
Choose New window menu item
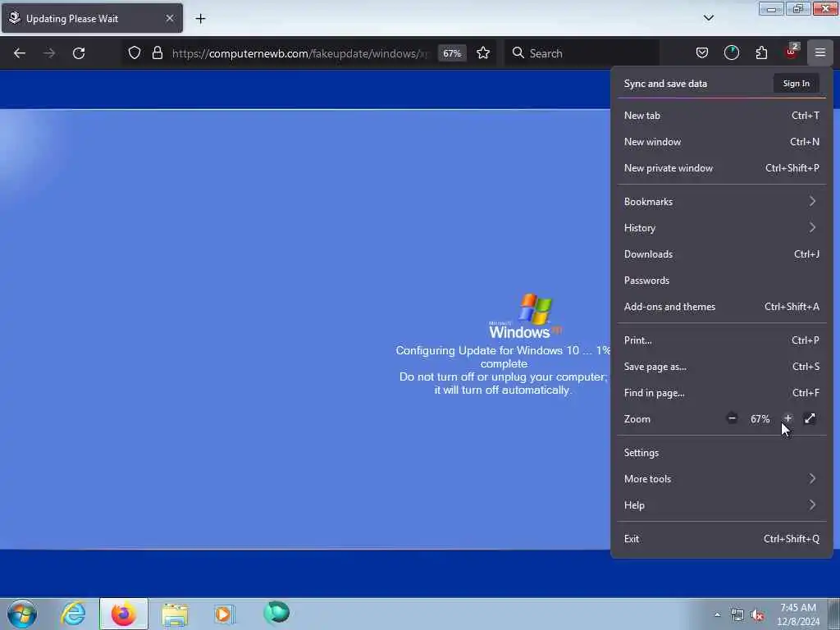click(x=722, y=141)
